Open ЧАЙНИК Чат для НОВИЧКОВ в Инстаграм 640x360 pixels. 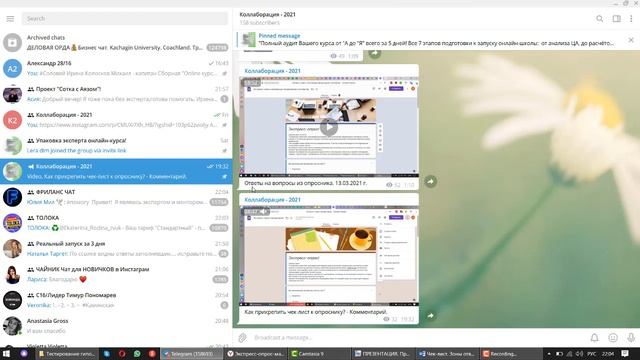pos(116,274)
